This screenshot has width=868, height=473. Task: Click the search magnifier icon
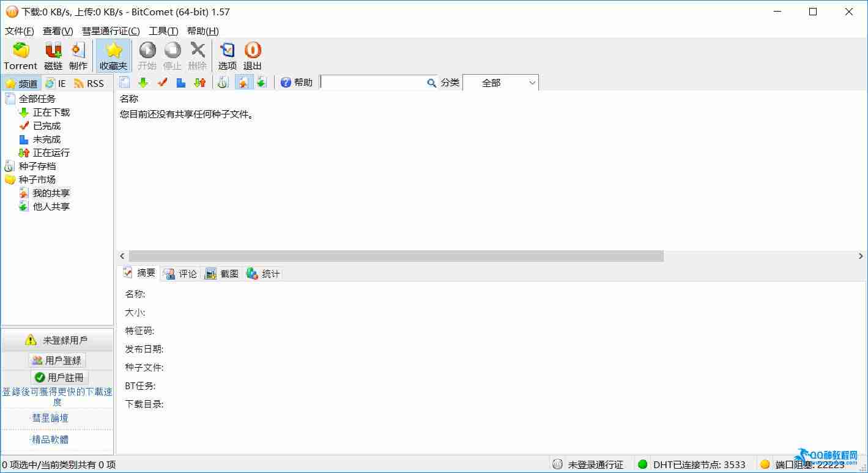point(432,83)
